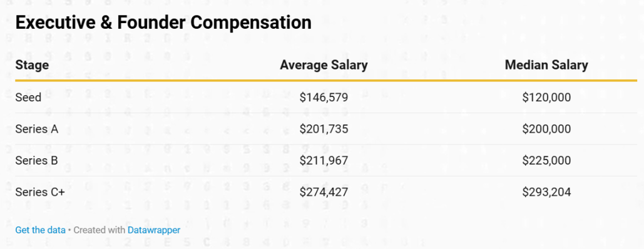Select the $293,204 median salary cell
Viewport: 644px width, 249px height.
[x=546, y=192]
